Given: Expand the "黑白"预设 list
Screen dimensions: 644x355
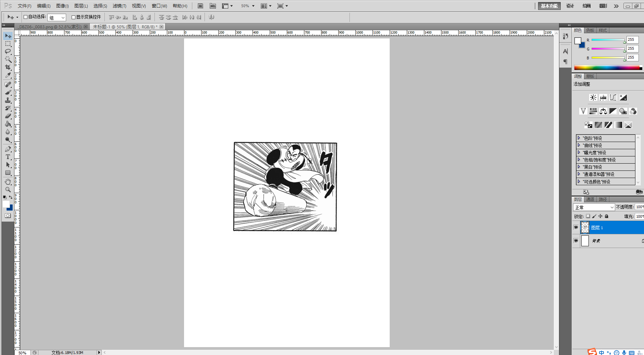Looking at the screenshot, I should [579, 167].
